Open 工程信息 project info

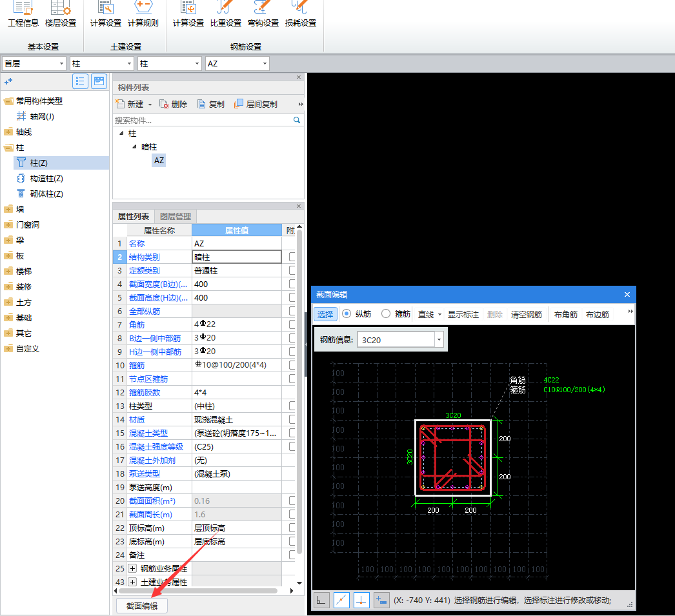23,14
